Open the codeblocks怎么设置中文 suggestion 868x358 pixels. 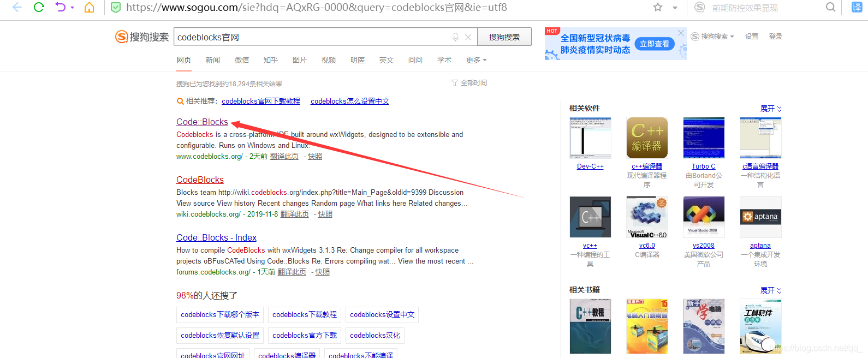tap(350, 101)
